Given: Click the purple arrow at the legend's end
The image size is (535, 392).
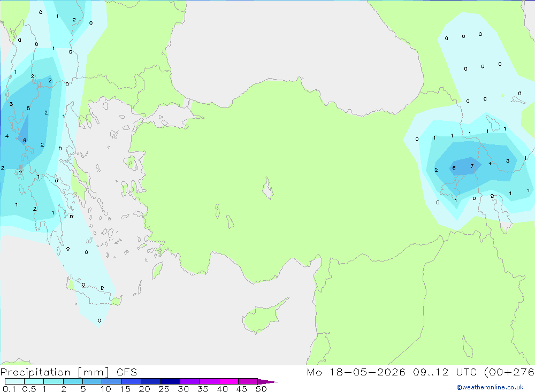Looking at the screenshot, I should 267,381.
